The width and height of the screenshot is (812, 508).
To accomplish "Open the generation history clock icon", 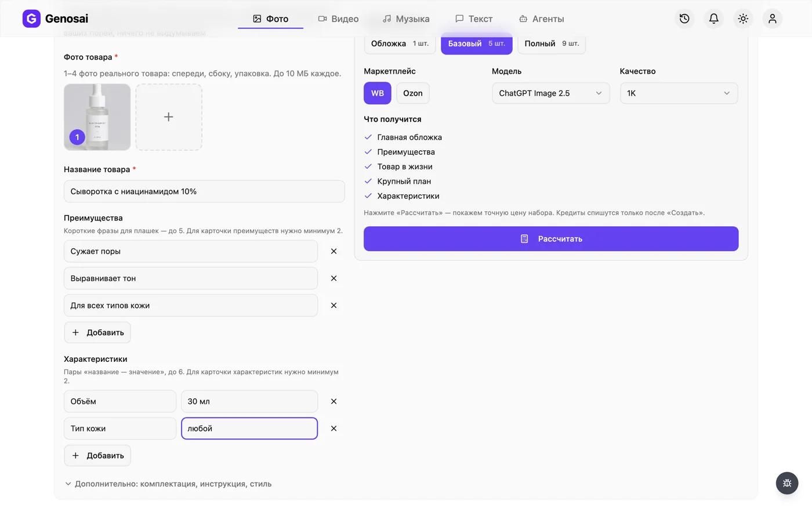I will (684, 19).
